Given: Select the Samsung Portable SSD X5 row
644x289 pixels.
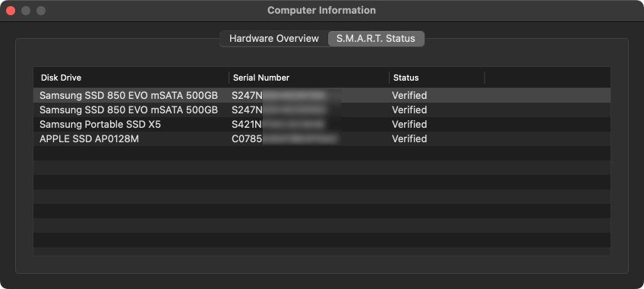Looking at the screenshot, I should (x=322, y=124).
